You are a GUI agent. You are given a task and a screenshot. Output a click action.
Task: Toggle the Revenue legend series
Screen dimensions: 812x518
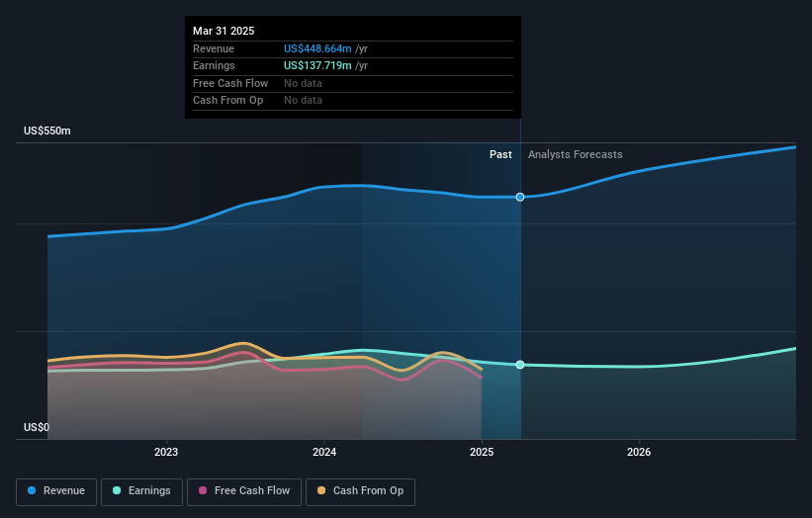(x=56, y=491)
